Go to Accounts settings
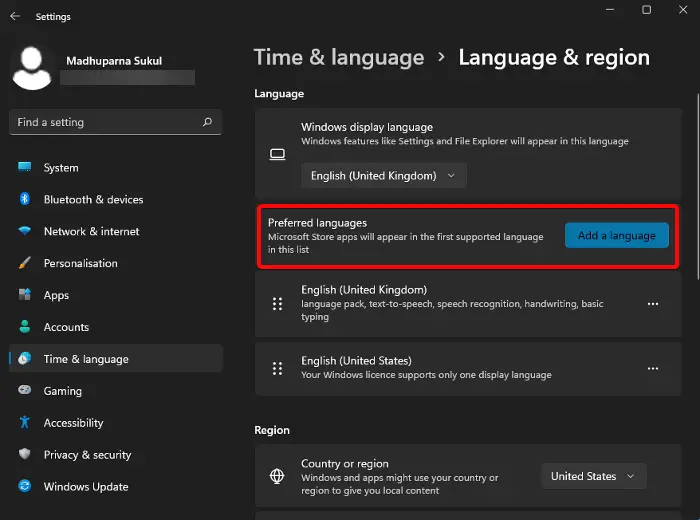 point(116,327)
